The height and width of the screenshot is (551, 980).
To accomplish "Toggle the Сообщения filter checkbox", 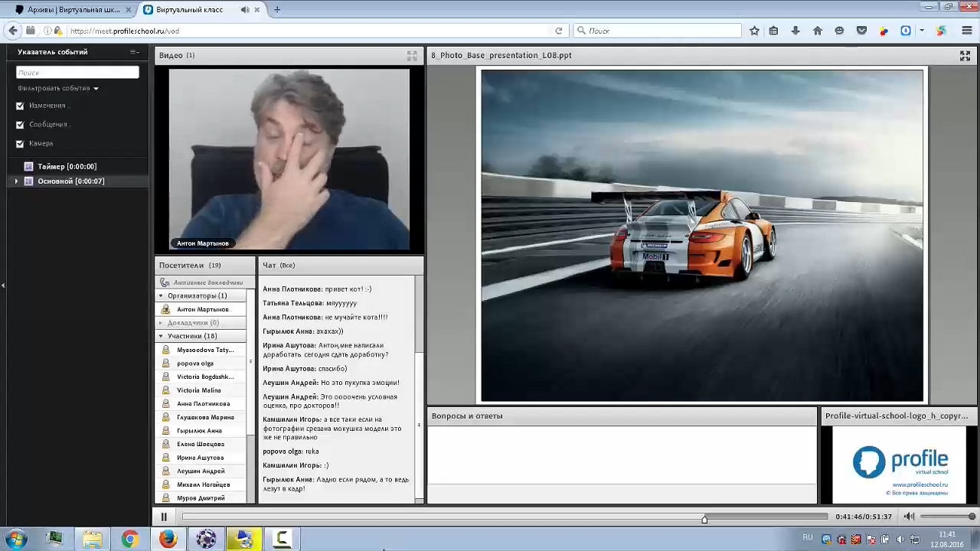I will point(20,125).
